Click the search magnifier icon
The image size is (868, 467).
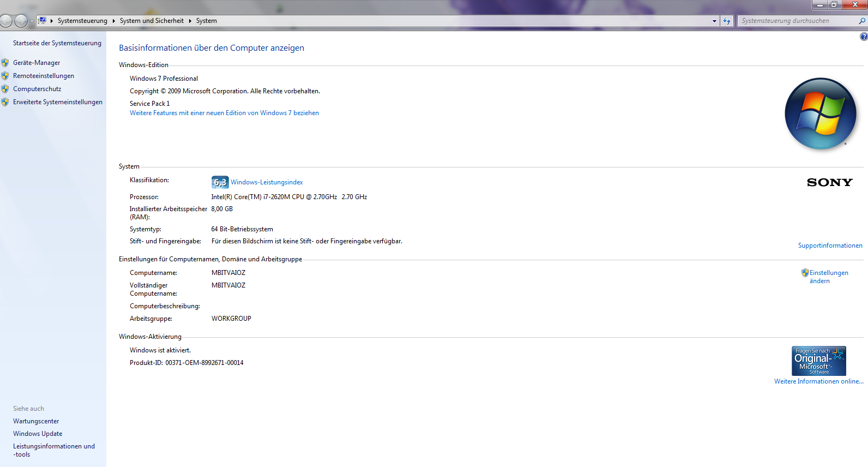(862, 21)
